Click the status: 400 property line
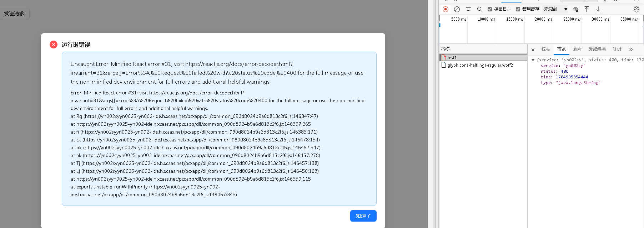Image resolution: width=644 pixels, height=228 pixels. coord(554,71)
